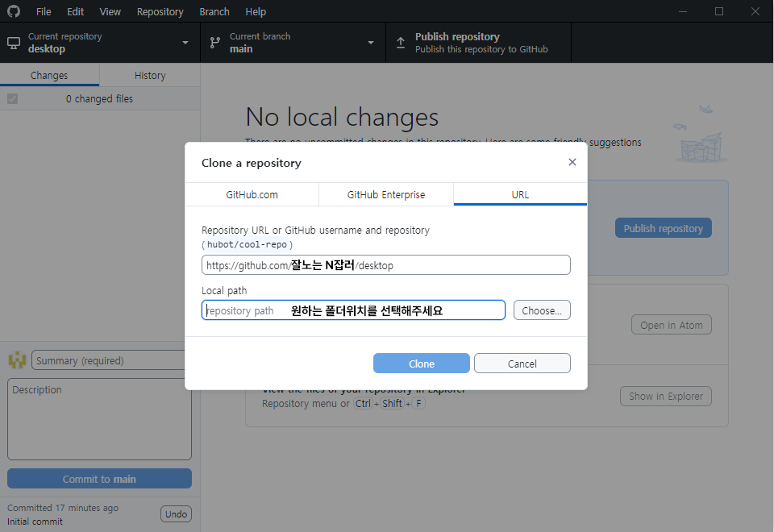Click the branch icon beside Current branch
The image size is (774, 532).
click(x=214, y=43)
